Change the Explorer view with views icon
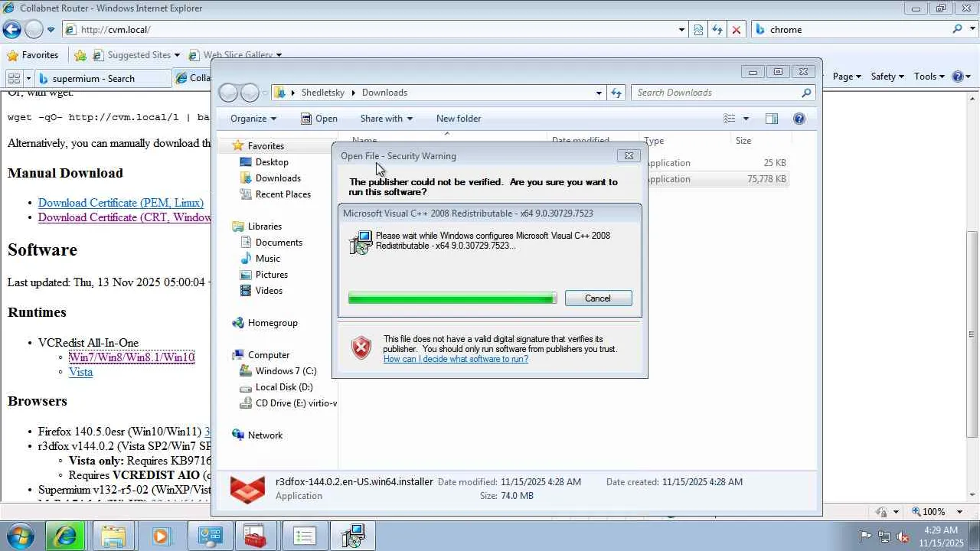Screen dimensions: 980x551 (x=730, y=119)
